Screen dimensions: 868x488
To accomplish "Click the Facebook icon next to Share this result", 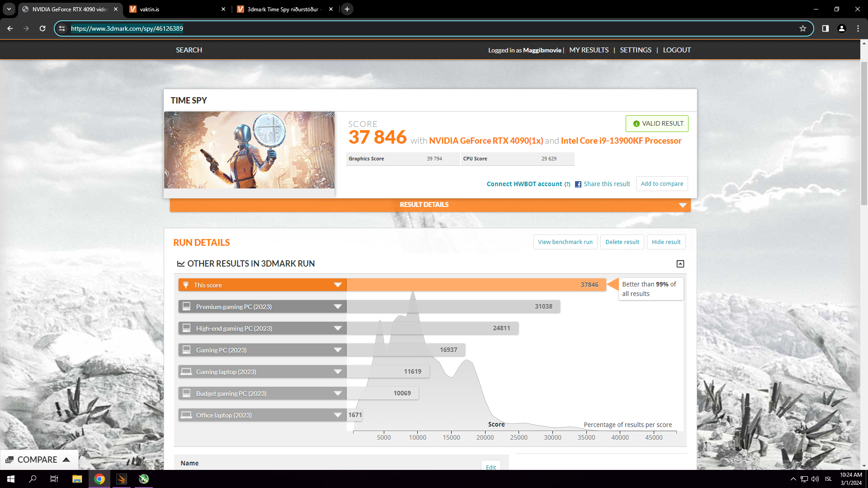I will pos(578,184).
